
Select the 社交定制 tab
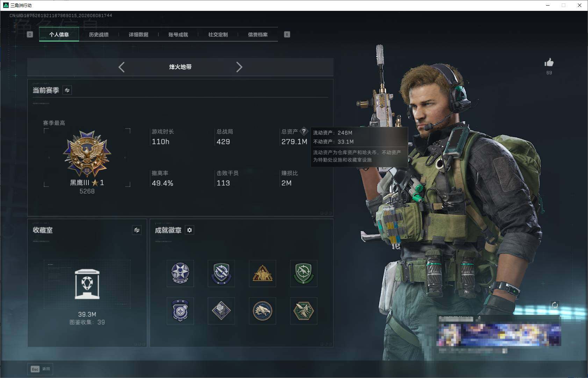click(x=218, y=35)
